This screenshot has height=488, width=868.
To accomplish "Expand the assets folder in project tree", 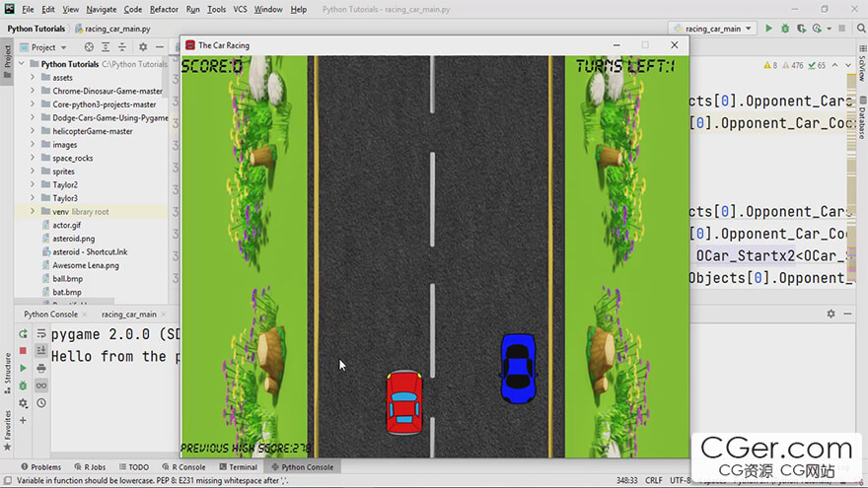I will point(33,78).
